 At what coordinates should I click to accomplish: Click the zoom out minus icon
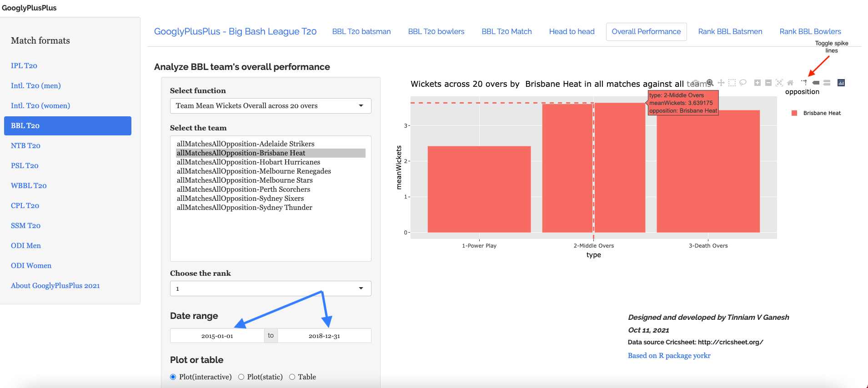(768, 83)
